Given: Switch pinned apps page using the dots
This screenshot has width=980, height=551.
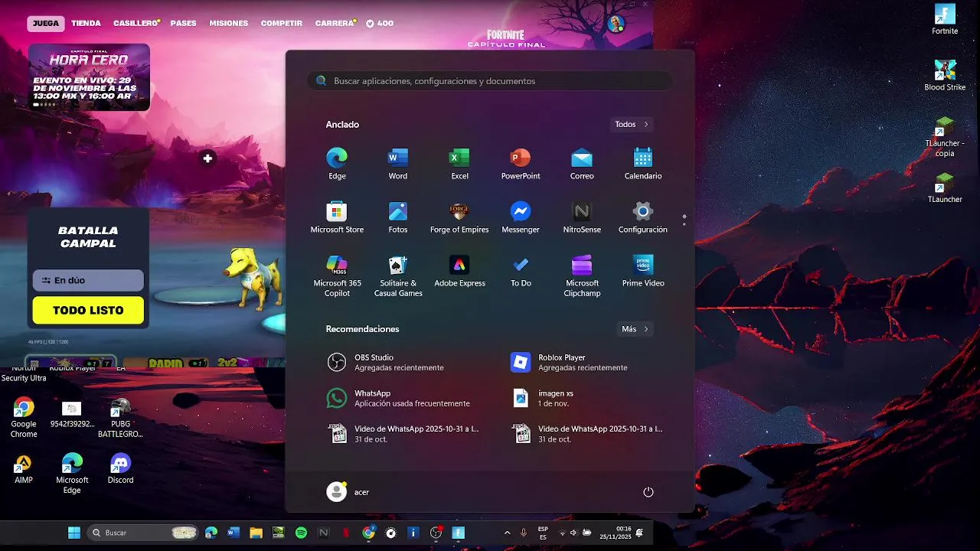Looking at the screenshot, I should tap(684, 220).
